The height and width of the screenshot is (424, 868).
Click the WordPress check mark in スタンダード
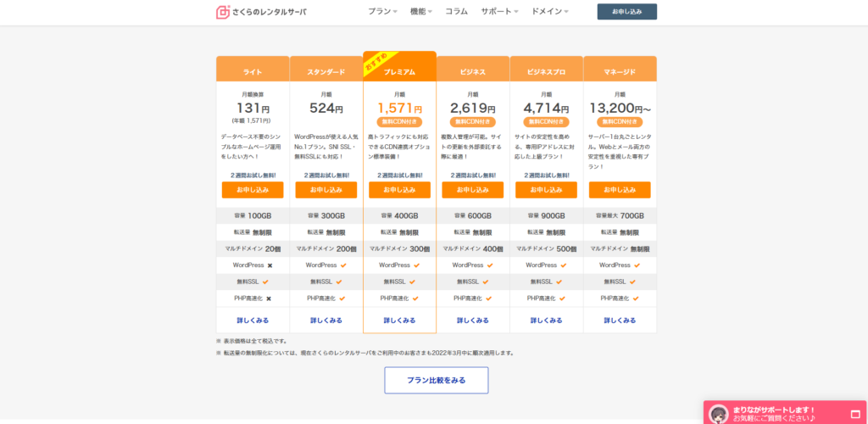[x=343, y=265]
